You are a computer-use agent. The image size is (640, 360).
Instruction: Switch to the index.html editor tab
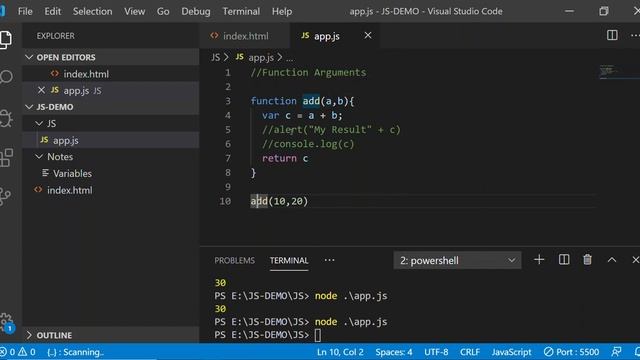(245, 36)
